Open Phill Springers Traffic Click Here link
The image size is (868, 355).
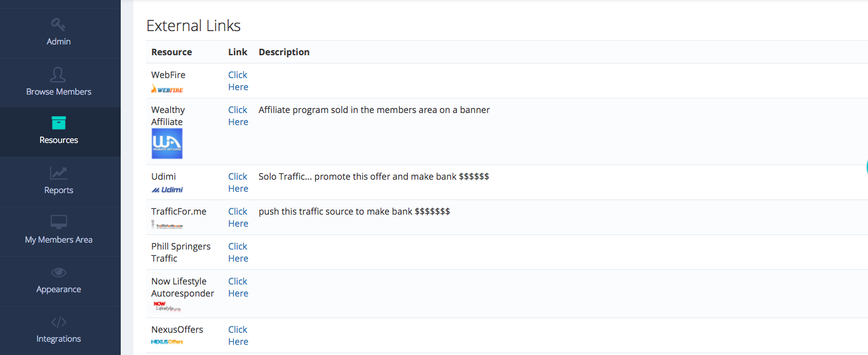pos(238,252)
